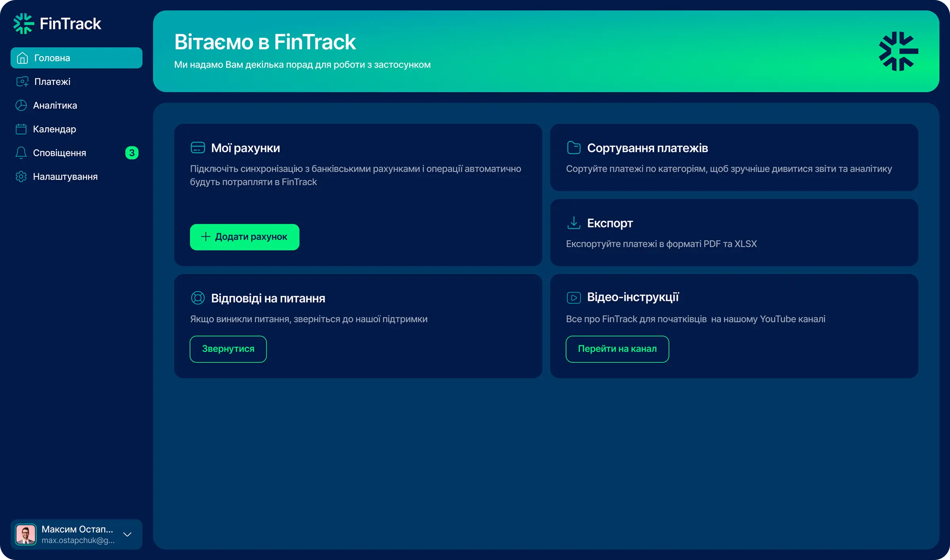Click the Відповіді на питання heading
The height and width of the screenshot is (560, 950).
(x=268, y=298)
